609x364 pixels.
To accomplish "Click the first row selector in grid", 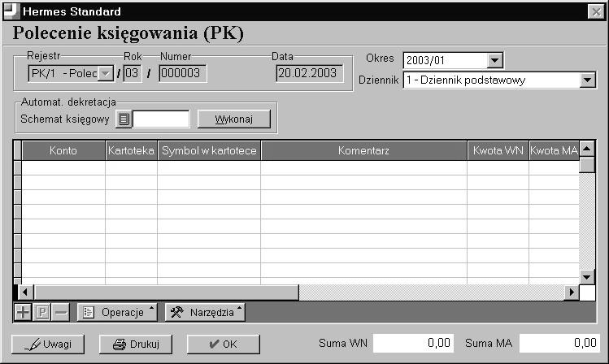I will coord(17,167).
